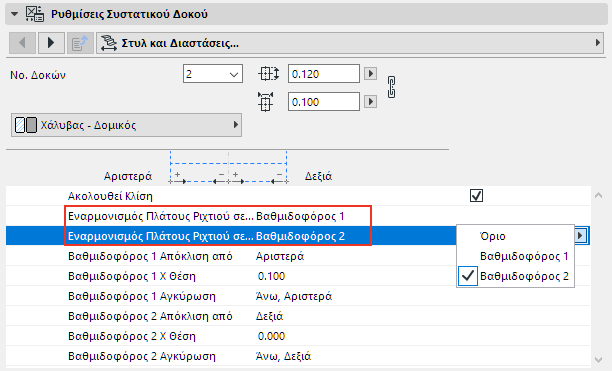
Task: Expand the arrow at right of Στυλ και Διαστάσεις
Action: tap(597, 43)
